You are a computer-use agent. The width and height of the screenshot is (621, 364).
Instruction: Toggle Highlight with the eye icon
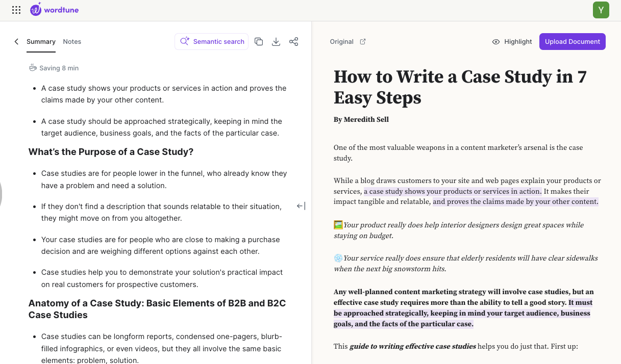[495, 41]
